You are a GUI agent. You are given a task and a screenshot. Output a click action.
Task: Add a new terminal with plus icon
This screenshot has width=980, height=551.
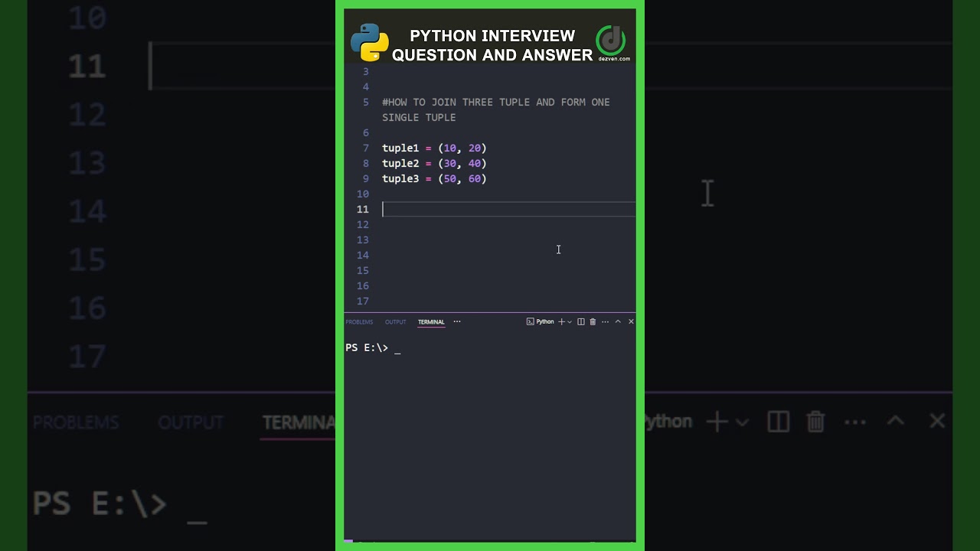tap(561, 322)
